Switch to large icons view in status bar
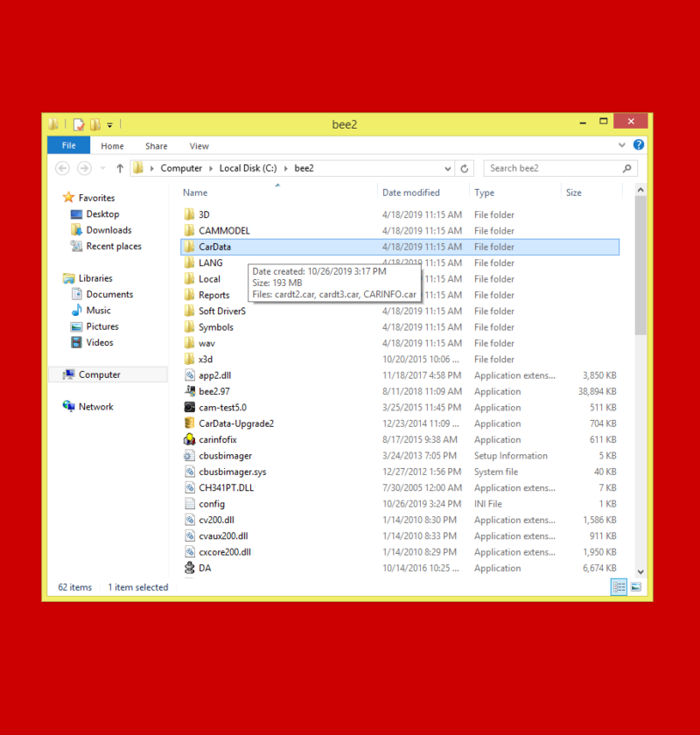Viewport: 700px width, 735px height. click(x=636, y=587)
